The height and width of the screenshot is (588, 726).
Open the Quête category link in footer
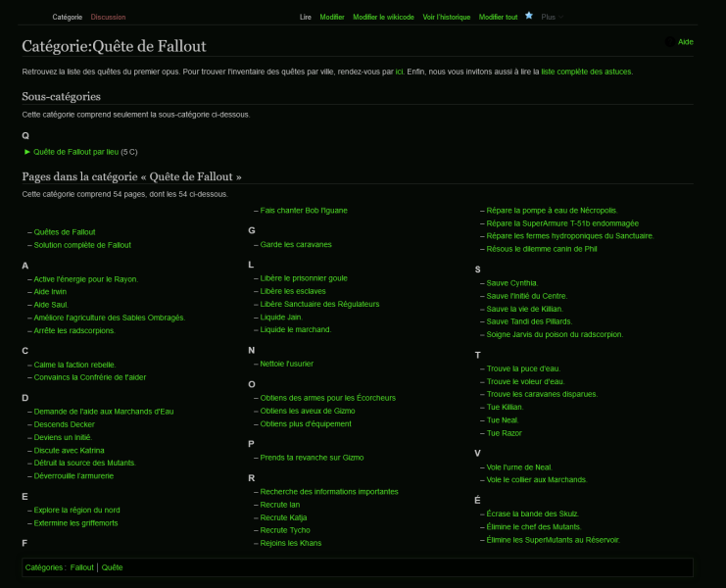tap(112, 567)
